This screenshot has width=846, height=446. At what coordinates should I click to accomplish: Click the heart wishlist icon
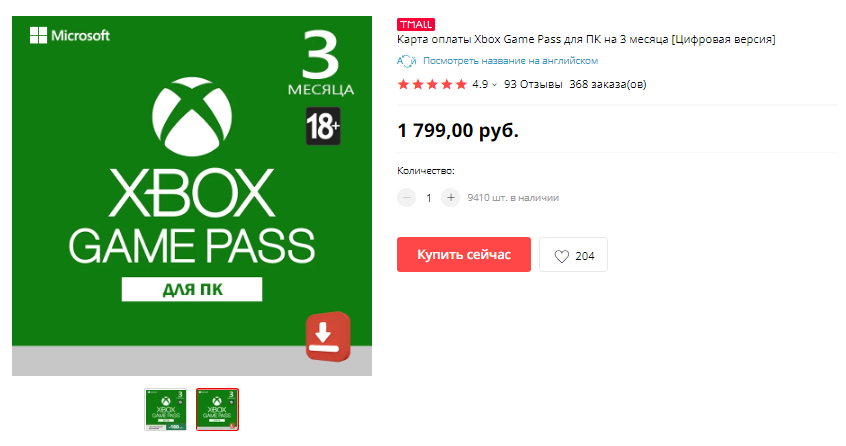tap(562, 256)
